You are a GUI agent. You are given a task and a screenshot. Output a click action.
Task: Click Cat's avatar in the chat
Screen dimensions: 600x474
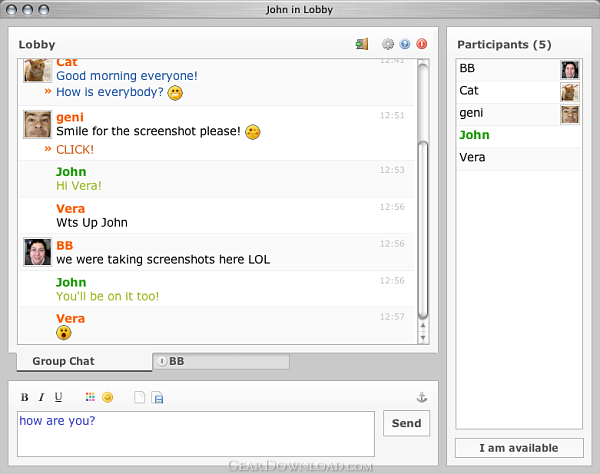(38, 70)
